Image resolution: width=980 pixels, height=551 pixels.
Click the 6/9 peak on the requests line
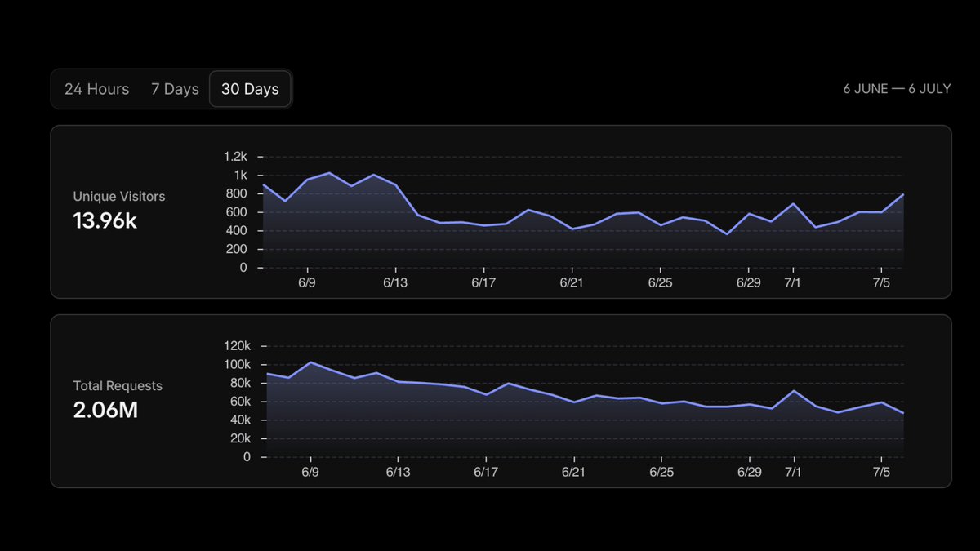(x=310, y=362)
